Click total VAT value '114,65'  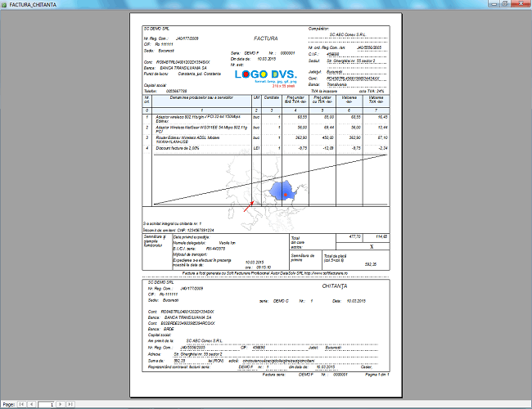pos(381,236)
